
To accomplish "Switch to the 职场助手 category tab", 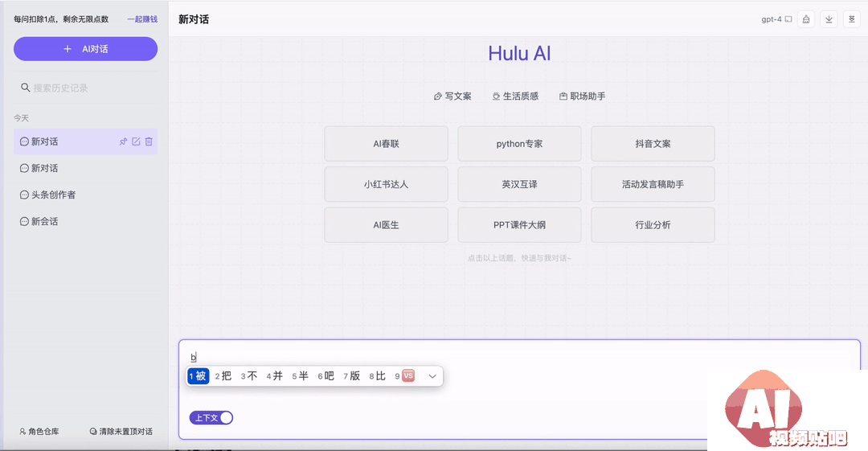I will click(x=583, y=96).
